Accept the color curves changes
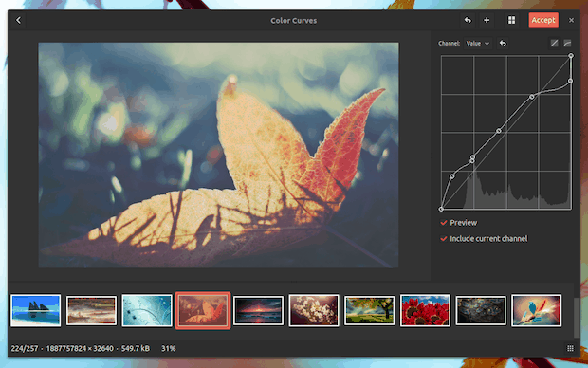 tap(543, 20)
